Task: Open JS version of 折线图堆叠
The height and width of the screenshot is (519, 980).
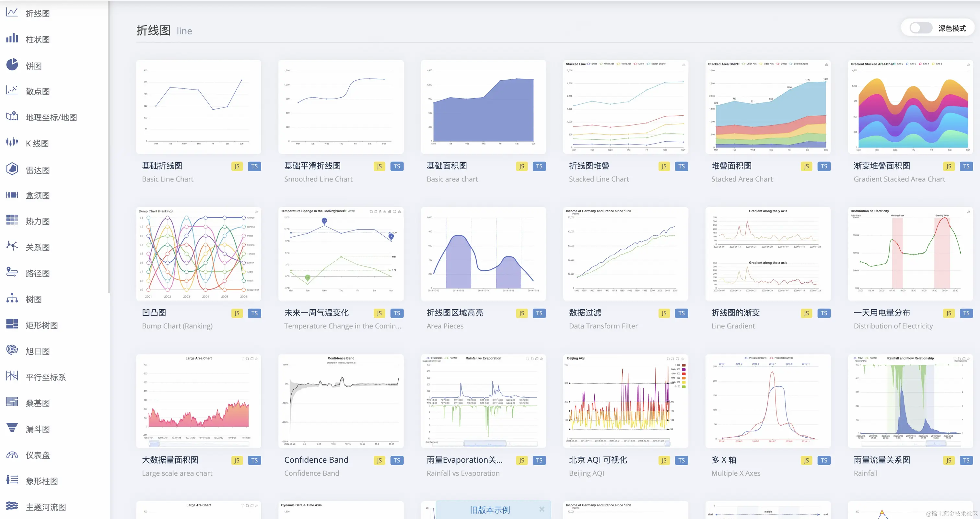Action: (x=664, y=166)
